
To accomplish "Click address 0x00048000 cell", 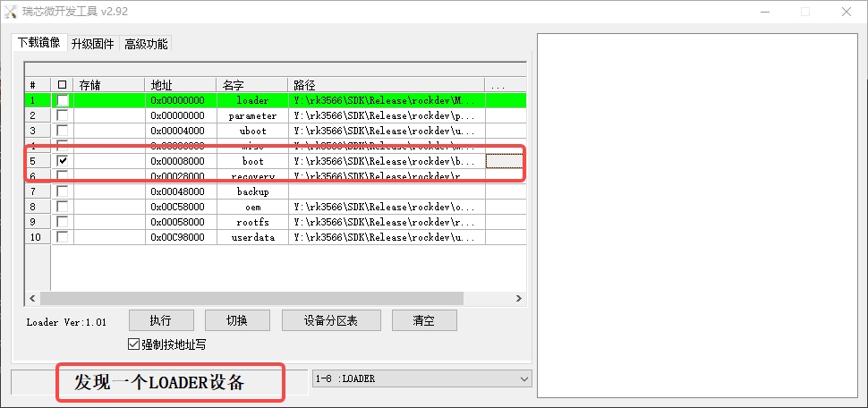I will coord(181,191).
